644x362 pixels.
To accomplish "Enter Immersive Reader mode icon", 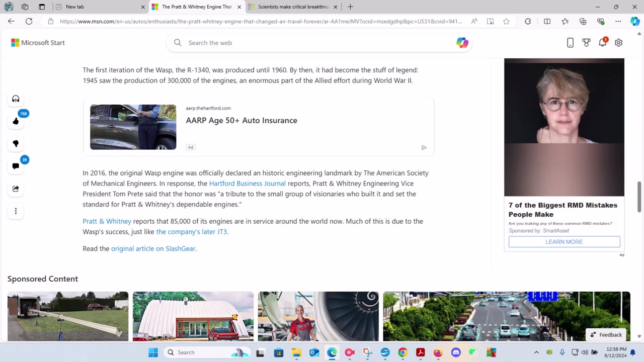I will pos(491,21).
